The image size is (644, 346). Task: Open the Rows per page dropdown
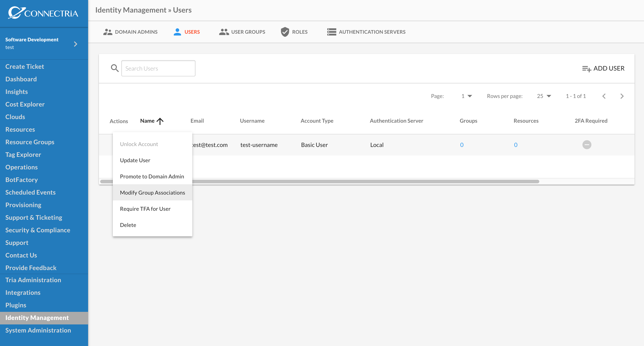tap(544, 96)
